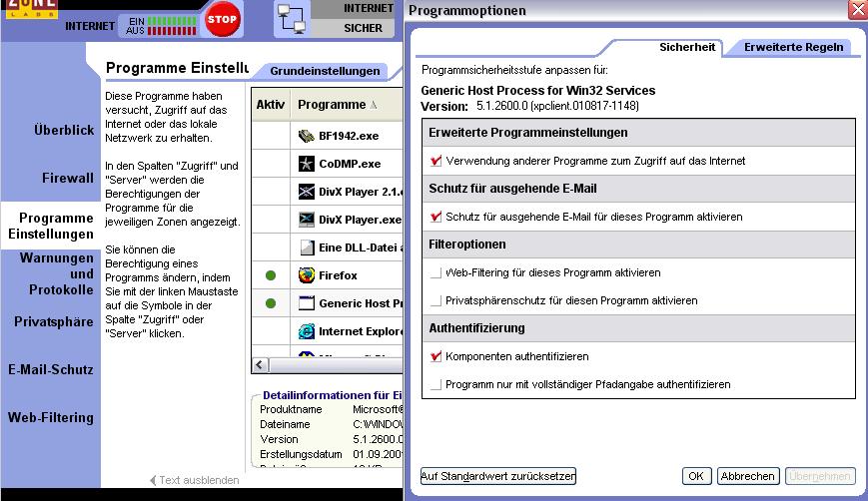Viewport: 868px width, 501px height.
Task: Switch to the Erweiterte Regeln tab
Action: click(x=793, y=47)
